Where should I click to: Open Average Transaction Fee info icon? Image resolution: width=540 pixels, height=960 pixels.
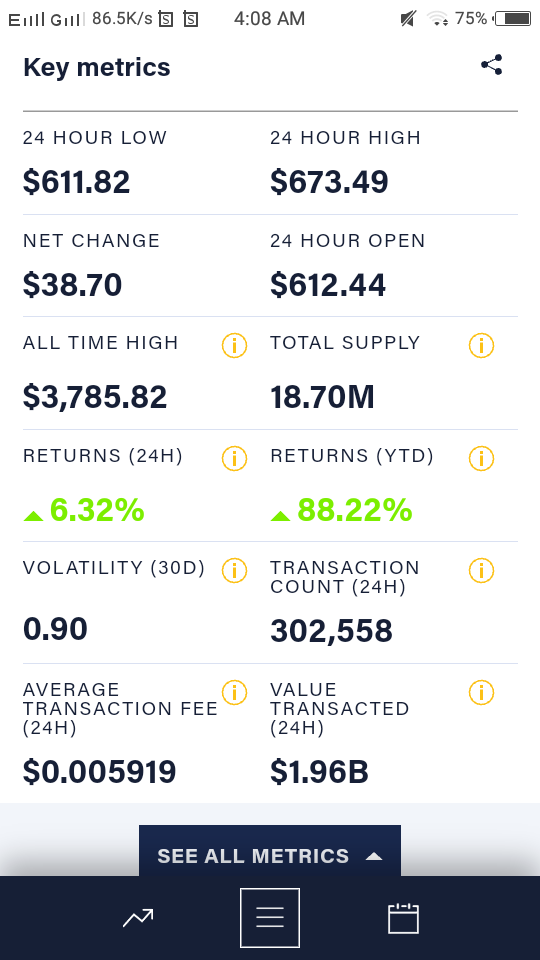click(234, 692)
